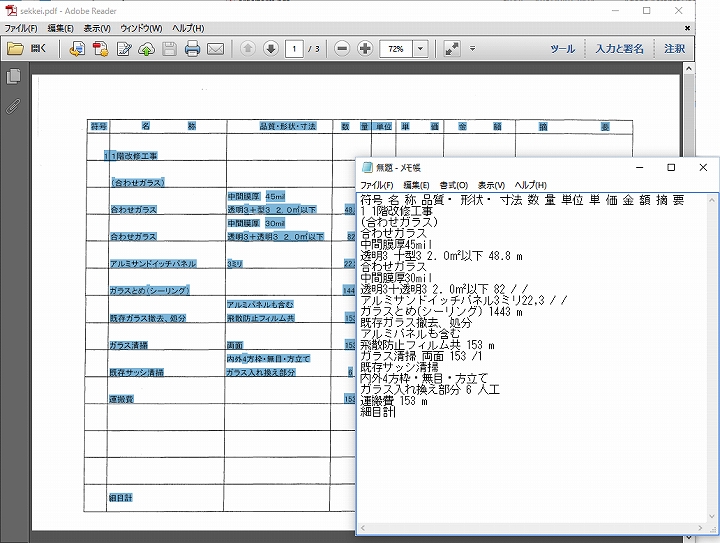Screen dimensions: 720x543
Task: Click the 開く label next to the folder icon
Action: click(x=39, y=48)
